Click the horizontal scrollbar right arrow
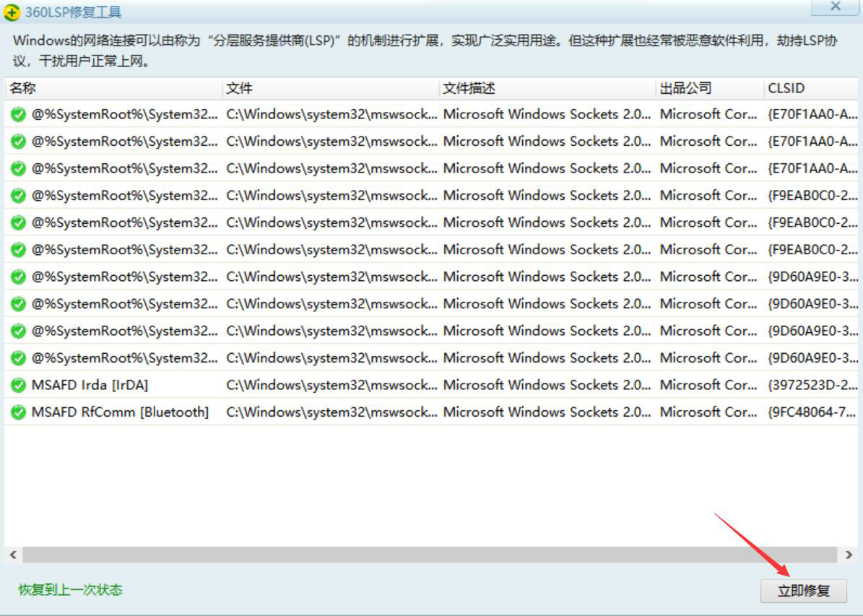Image resolution: width=863 pixels, height=616 pixels. 849,555
